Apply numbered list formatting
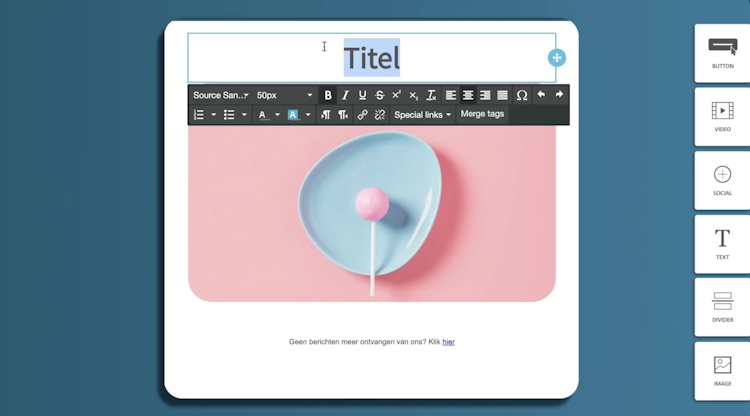The width and height of the screenshot is (750, 416). 199,115
